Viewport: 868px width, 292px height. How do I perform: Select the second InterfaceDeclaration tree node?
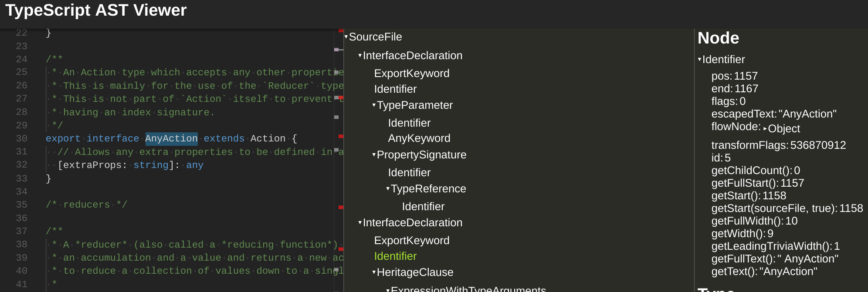click(x=412, y=223)
